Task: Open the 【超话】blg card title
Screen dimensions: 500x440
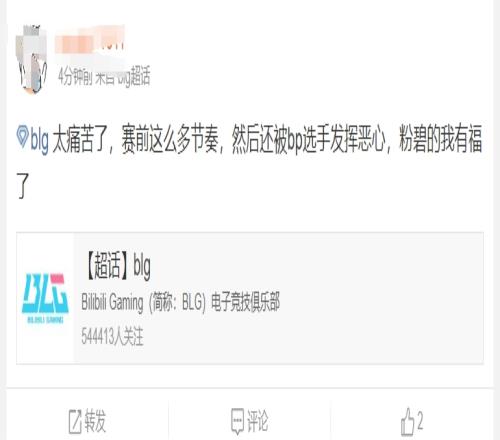Action: [117, 266]
